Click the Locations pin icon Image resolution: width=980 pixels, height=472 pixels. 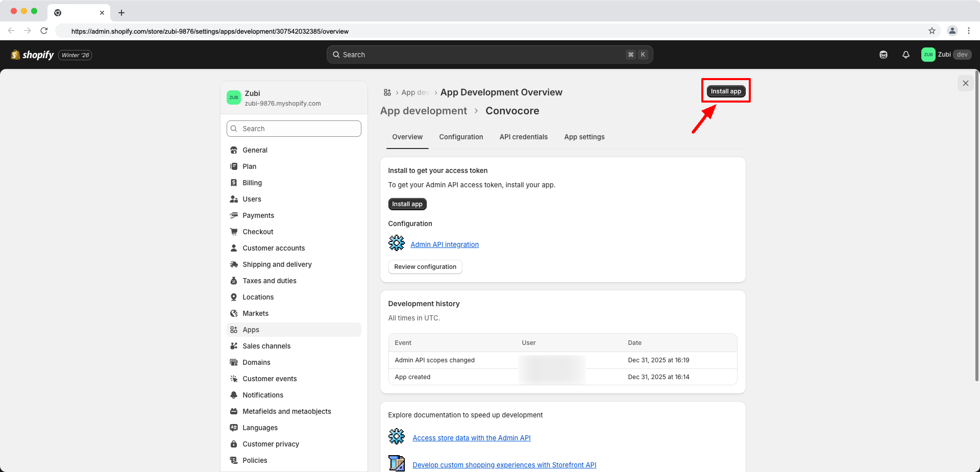point(234,297)
